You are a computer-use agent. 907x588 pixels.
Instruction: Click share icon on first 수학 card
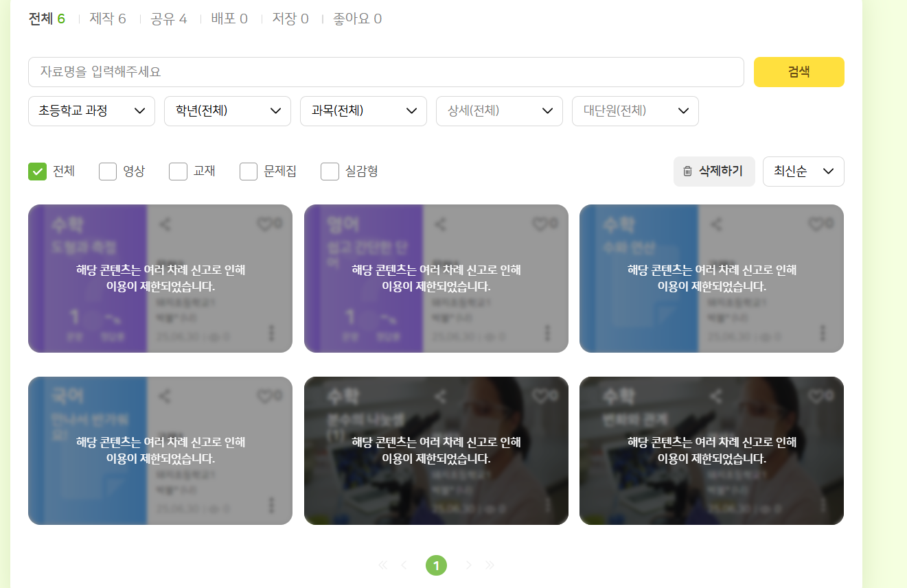coord(165,224)
